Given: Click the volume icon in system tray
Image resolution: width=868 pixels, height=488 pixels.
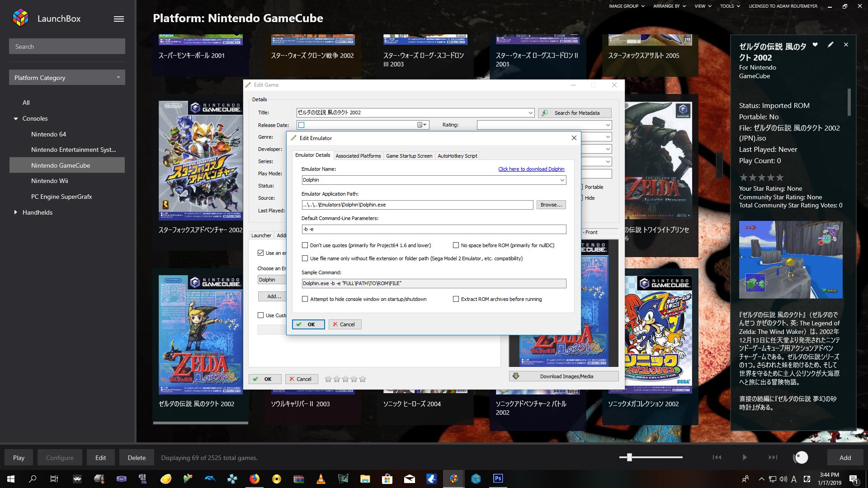Looking at the screenshot, I should point(783,479).
